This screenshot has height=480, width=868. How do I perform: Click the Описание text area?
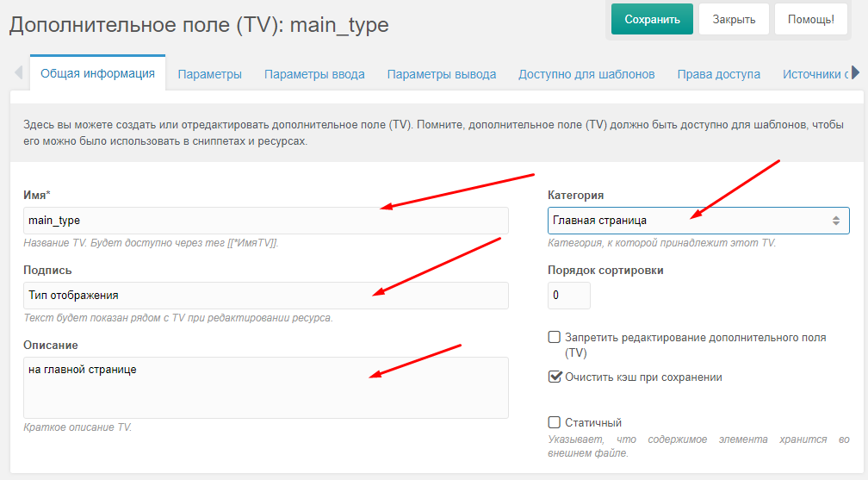coord(266,388)
